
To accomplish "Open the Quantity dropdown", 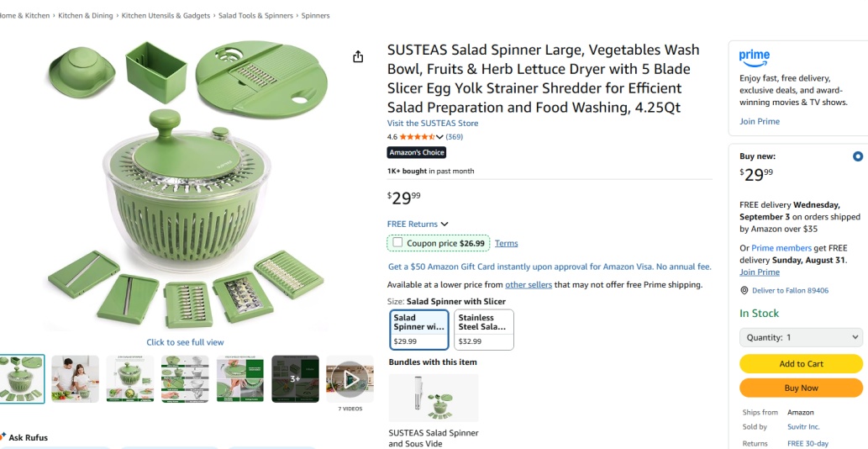I will click(x=801, y=337).
